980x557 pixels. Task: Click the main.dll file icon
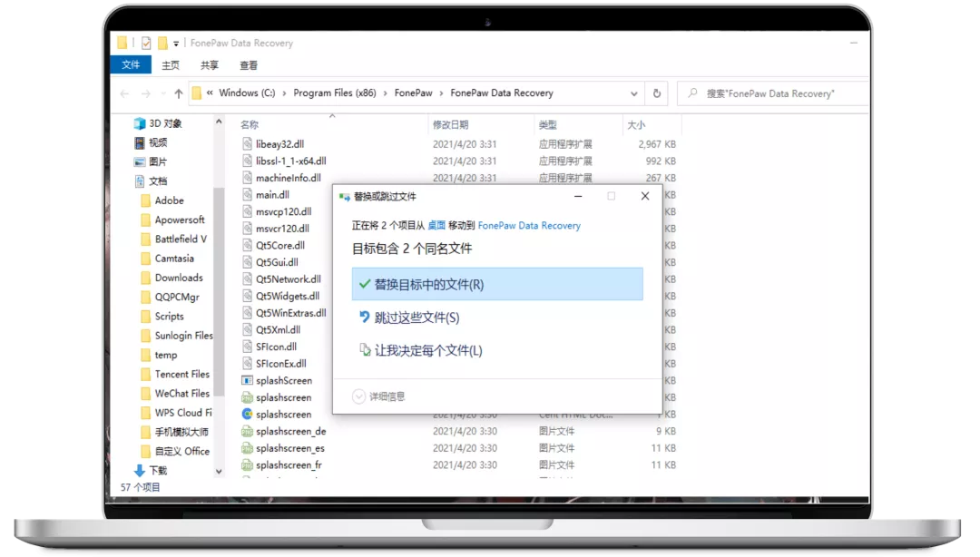[247, 194]
